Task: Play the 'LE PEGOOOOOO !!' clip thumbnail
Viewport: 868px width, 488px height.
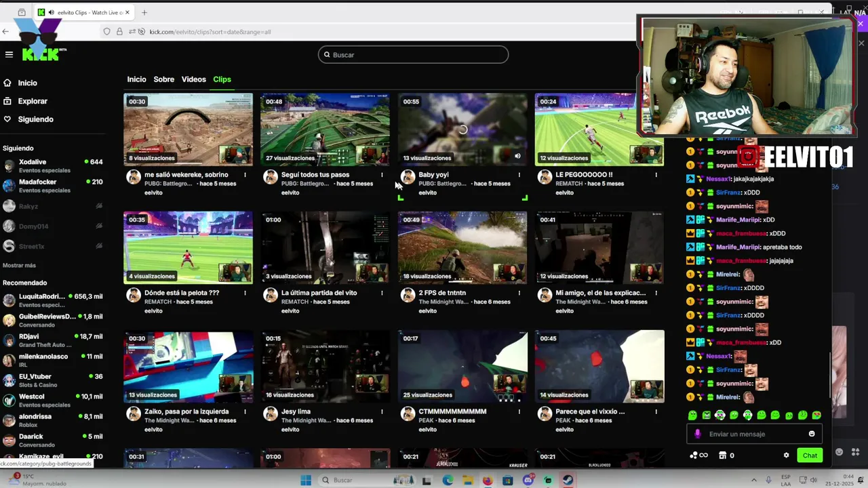Action: coord(599,129)
